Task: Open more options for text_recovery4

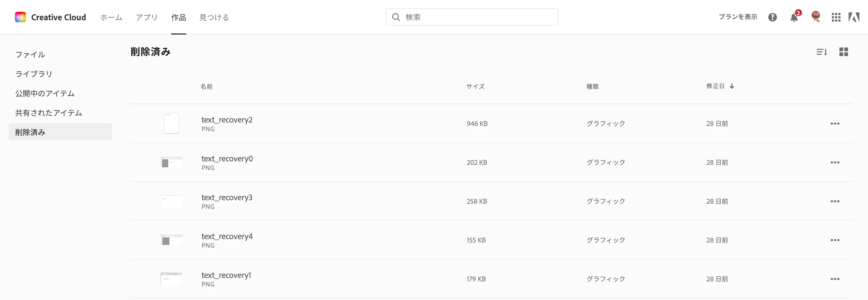Action: (835, 240)
